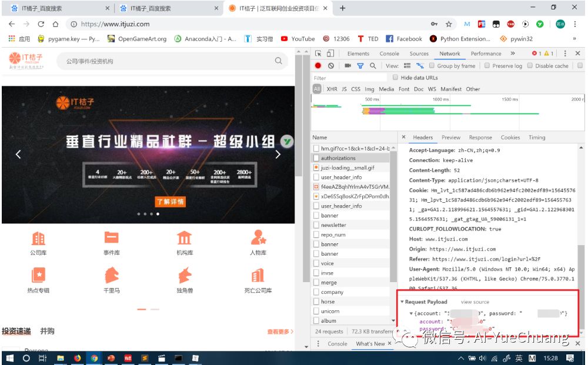Bookmark this page with the star icon
Screen dimensions: 588x365
pyautogui.click(x=449, y=24)
